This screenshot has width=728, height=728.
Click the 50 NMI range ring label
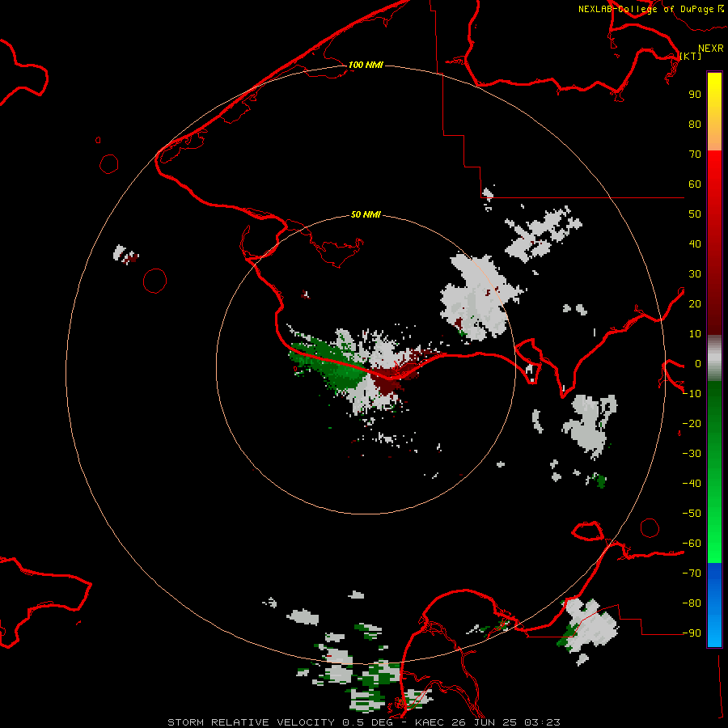point(366,214)
